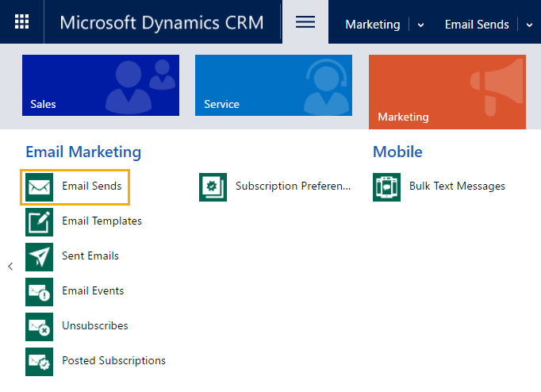Click the Email Templates pencil icon

[40, 221]
